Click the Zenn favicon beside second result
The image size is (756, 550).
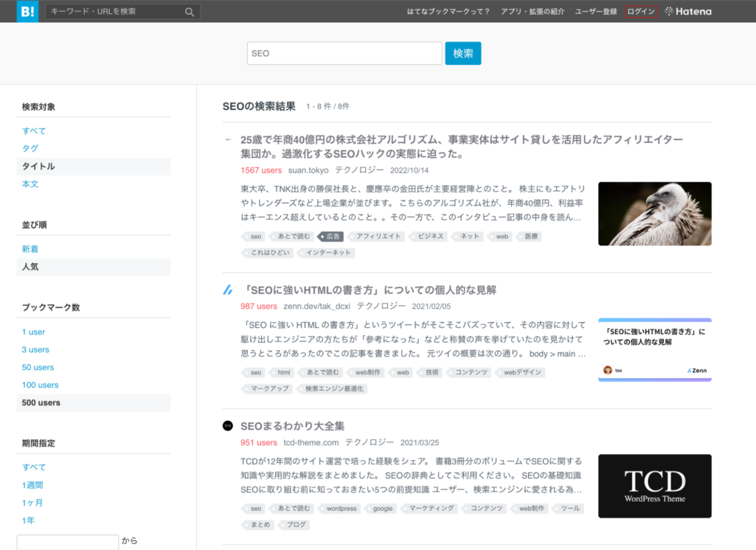point(228,290)
